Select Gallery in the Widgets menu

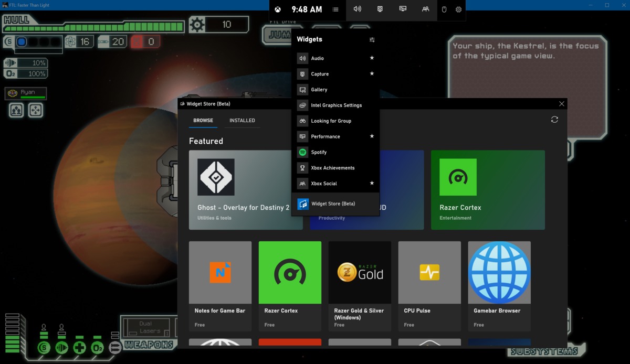335,90
